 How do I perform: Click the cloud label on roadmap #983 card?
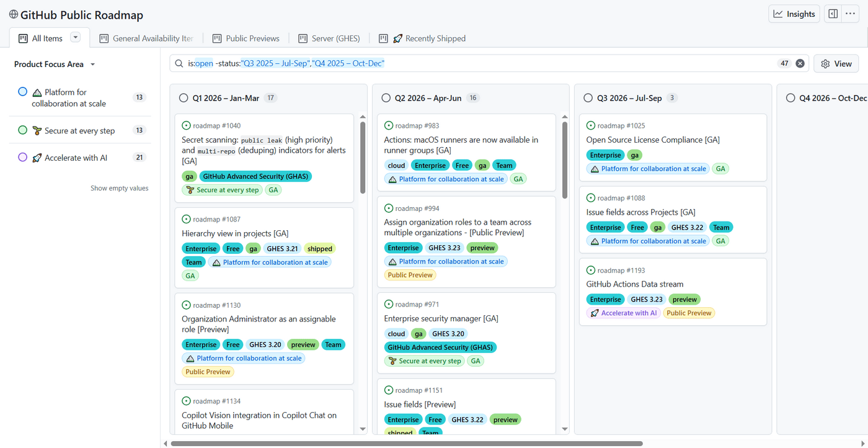click(397, 166)
